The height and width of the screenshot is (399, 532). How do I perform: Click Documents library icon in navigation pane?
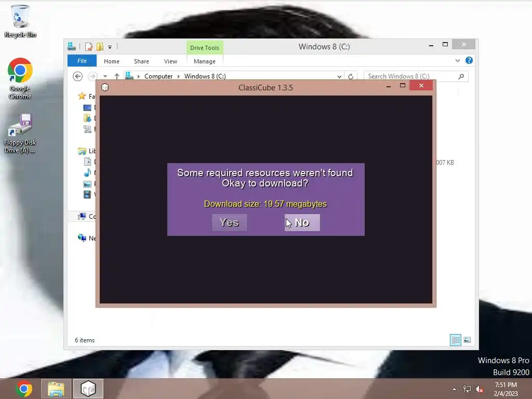87,162
